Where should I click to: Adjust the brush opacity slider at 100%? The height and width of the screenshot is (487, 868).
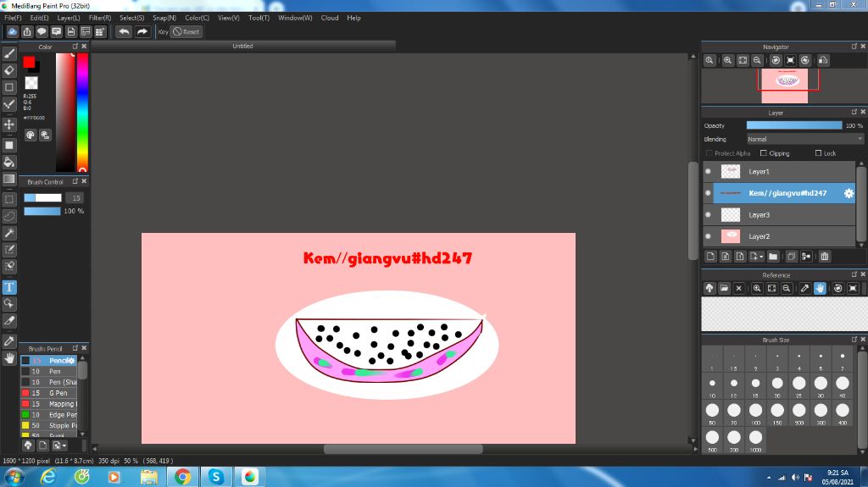tap(42, 212)
